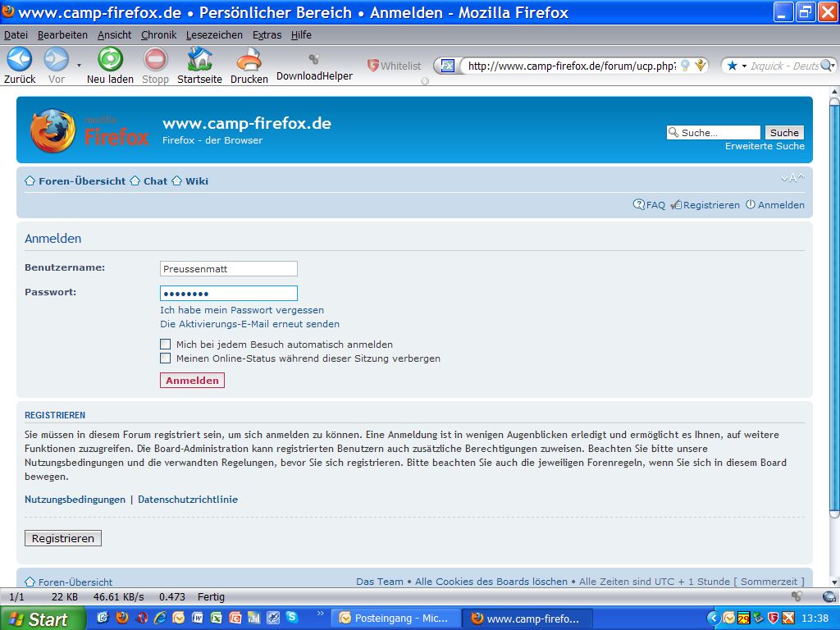Image resolution: width=840 pixels, height=630 pixels.
Task: Go to Foren-Übersicht in the top breadcrumb
Action: pos(82,181)
